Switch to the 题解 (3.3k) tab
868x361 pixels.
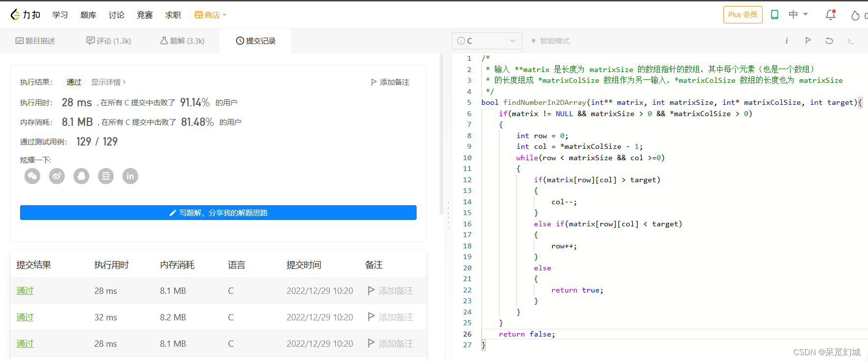pos(182,41)
